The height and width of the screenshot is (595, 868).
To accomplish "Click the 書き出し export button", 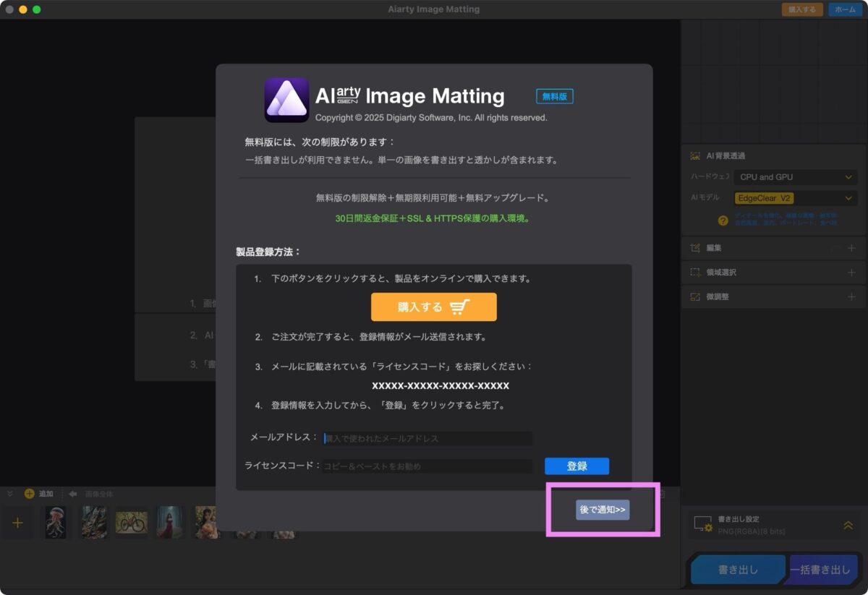I will click(738, 570).
